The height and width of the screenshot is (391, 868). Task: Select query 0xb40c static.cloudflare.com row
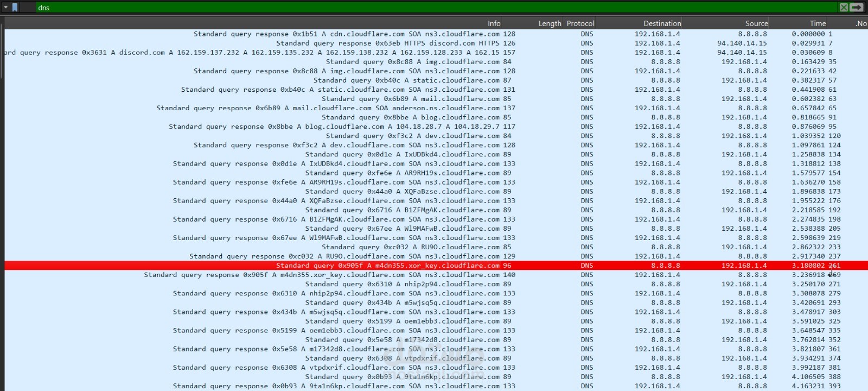[436, 80]
